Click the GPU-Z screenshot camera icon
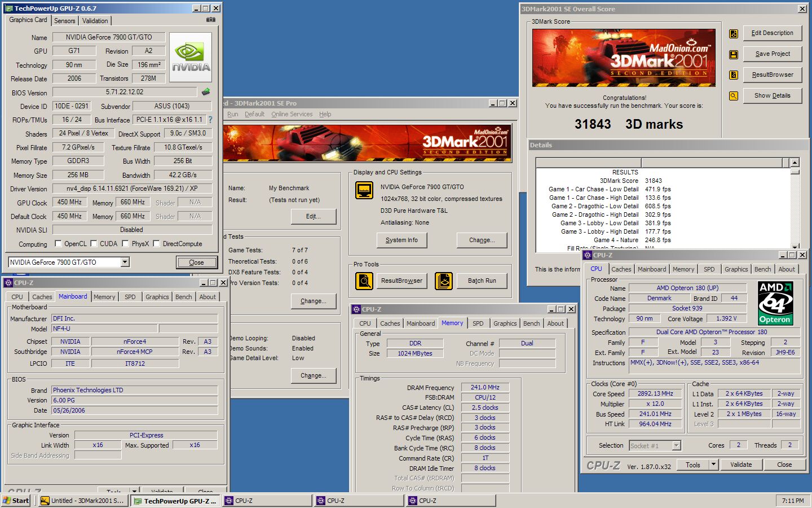Image resolution: width=812 pixels, height=508 pixels. [211, 20]
